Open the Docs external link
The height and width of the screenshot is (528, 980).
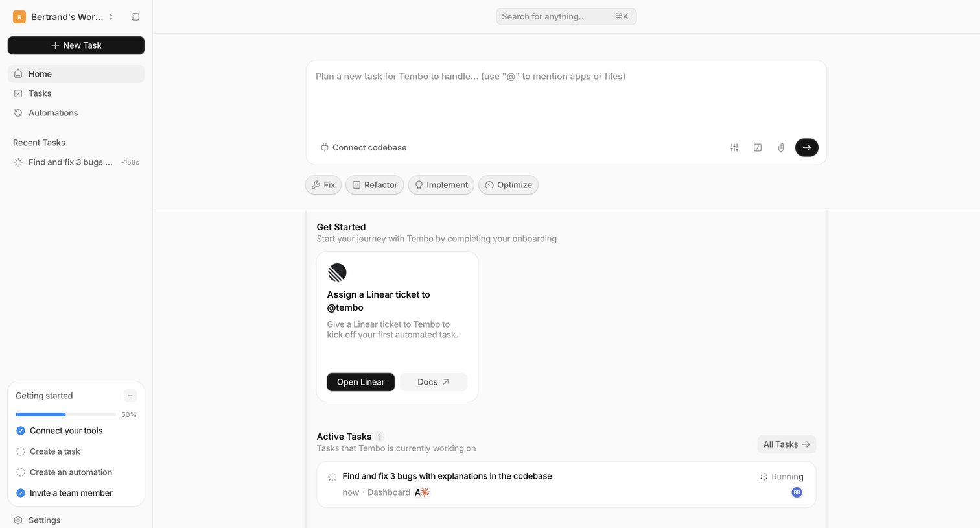pos(434,382)
